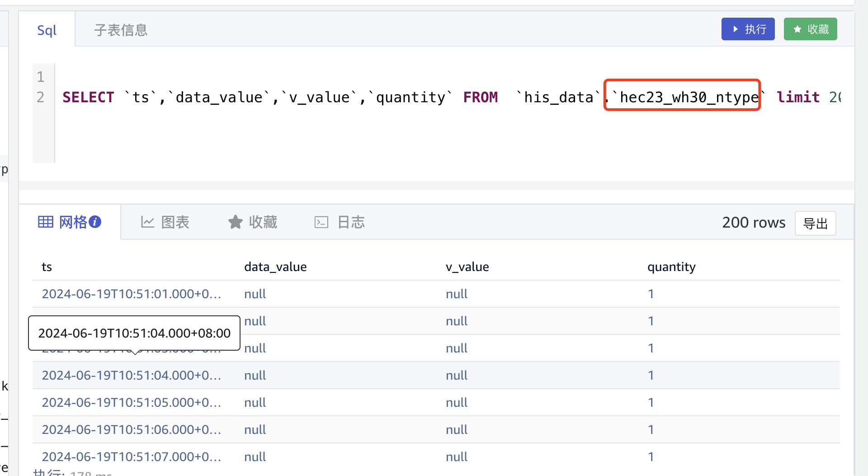Image resolution: width=868 pixels, height=476 pixels.
Task: Click the star icon in results tabs
Action: point(235,222)
